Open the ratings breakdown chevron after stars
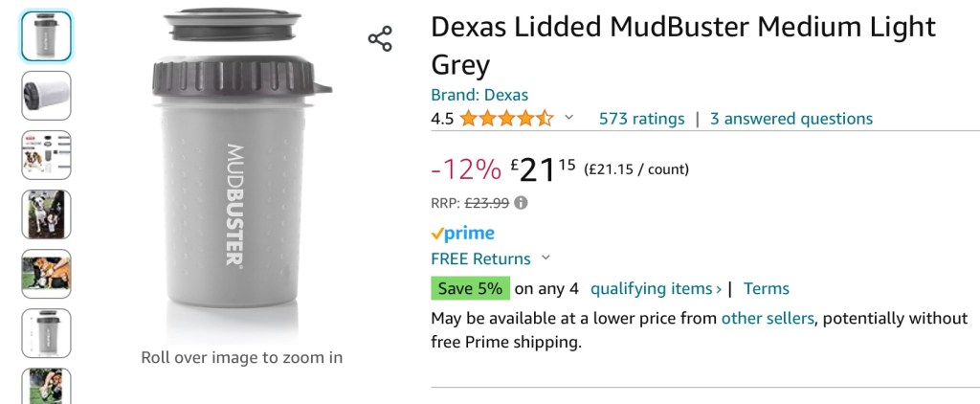980x404 pixels. click(x=569, y=118)
